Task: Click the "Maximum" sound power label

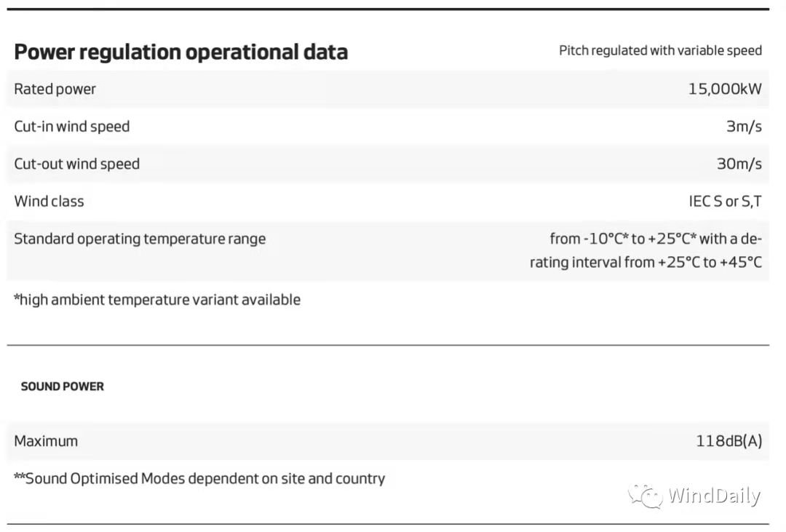Action: tap(46, 440)
